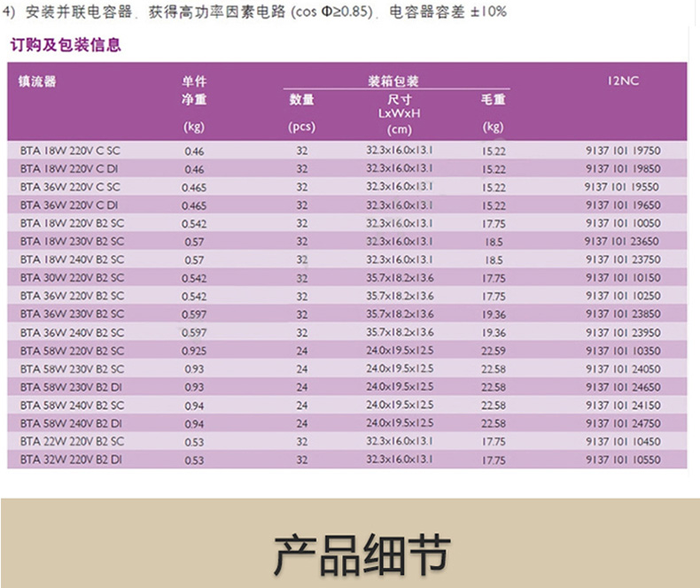Click the 订购及包装信息 section heading

(x=66, y=45)
